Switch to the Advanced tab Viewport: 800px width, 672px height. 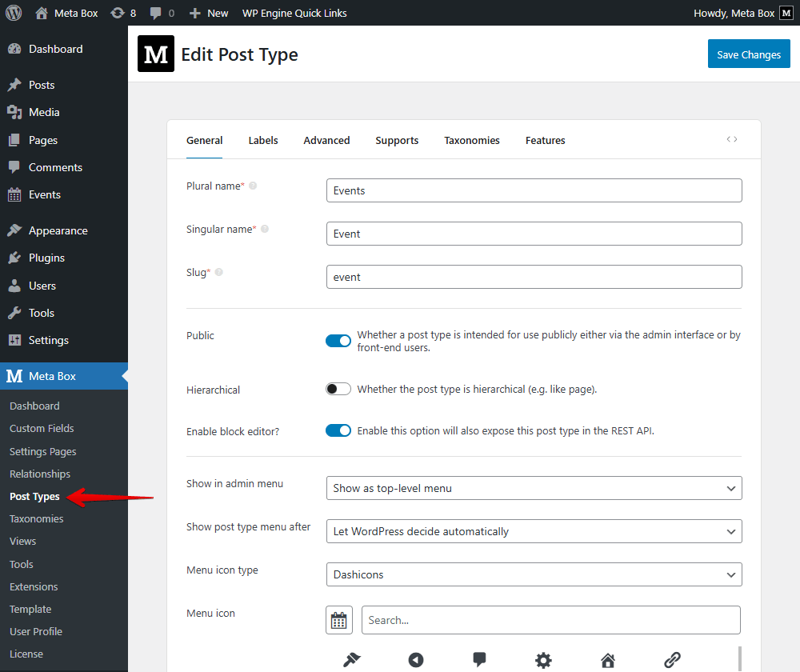pos(326,140)
